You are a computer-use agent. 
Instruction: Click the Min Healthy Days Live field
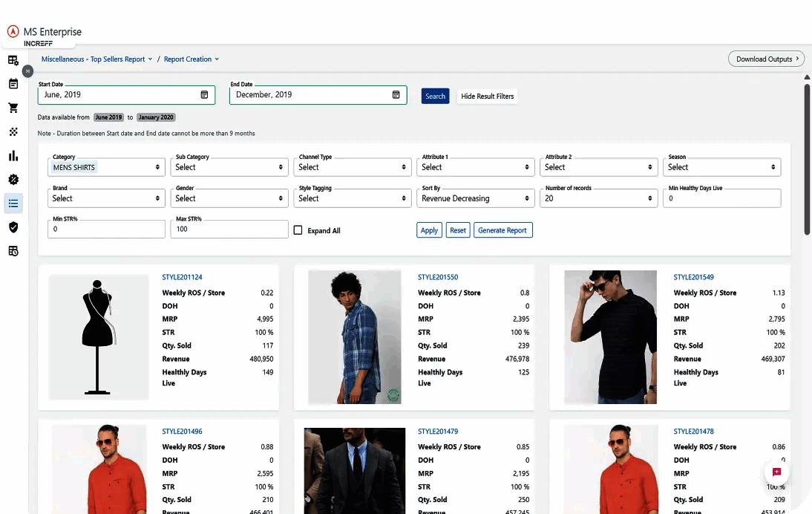(722, 198)
